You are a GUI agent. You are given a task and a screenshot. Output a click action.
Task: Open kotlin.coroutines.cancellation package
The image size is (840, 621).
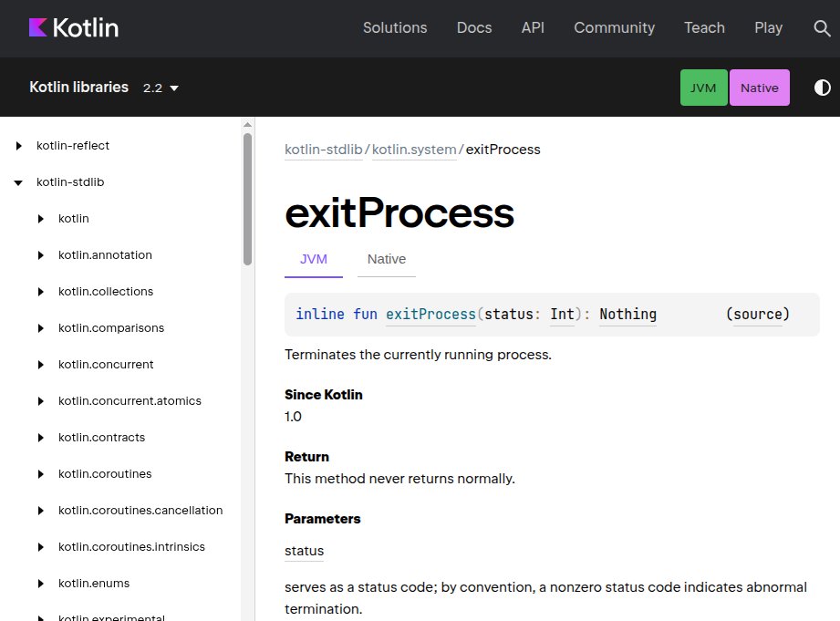coord(140,510)
